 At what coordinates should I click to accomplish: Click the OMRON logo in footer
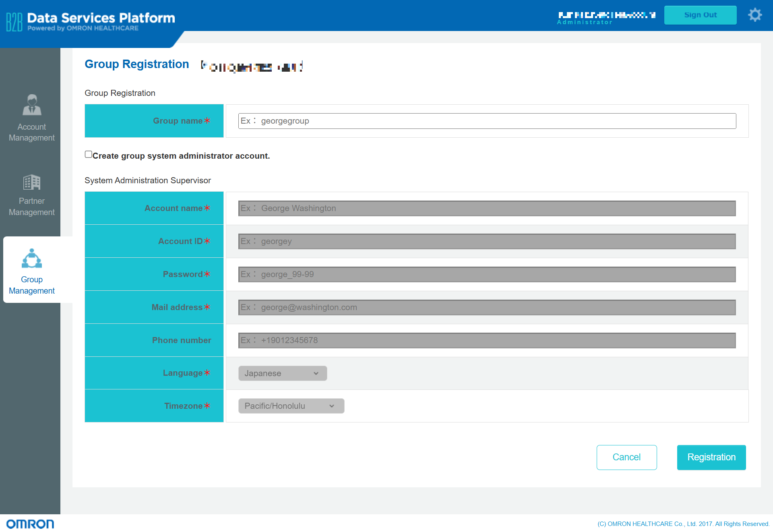tap(30, 524)
